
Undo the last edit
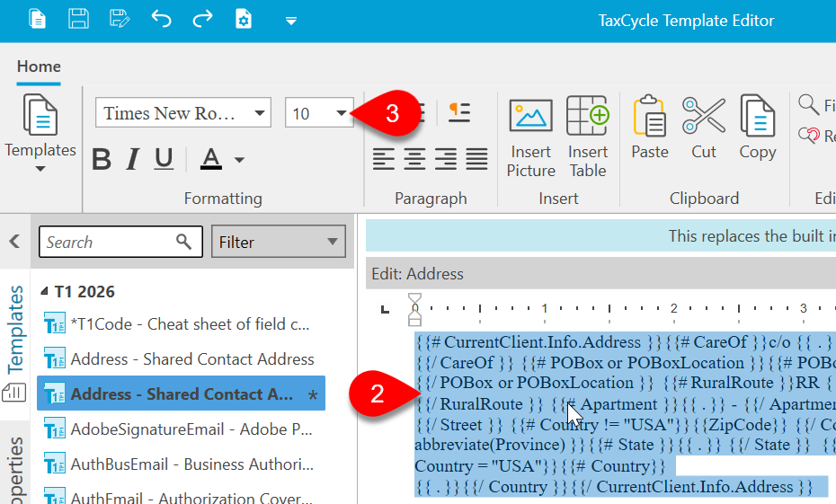[161, 20]
